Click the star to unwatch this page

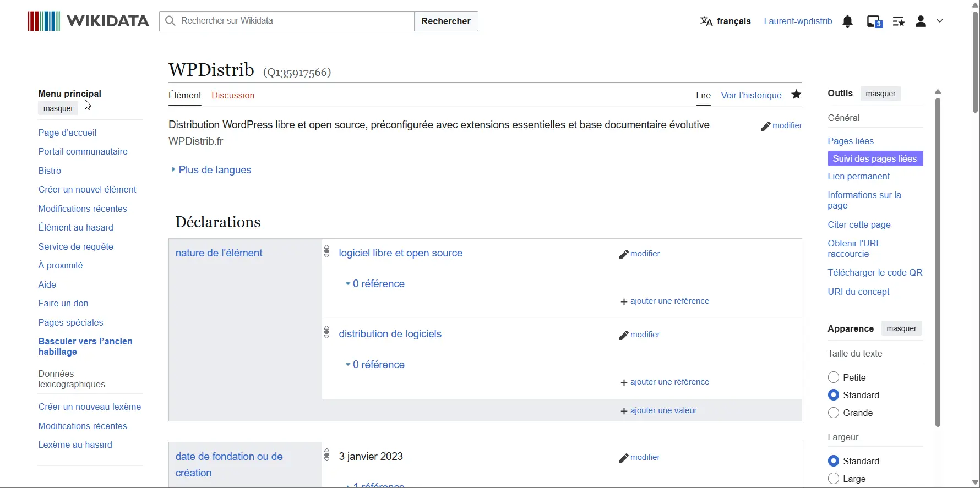pos(796,95)
